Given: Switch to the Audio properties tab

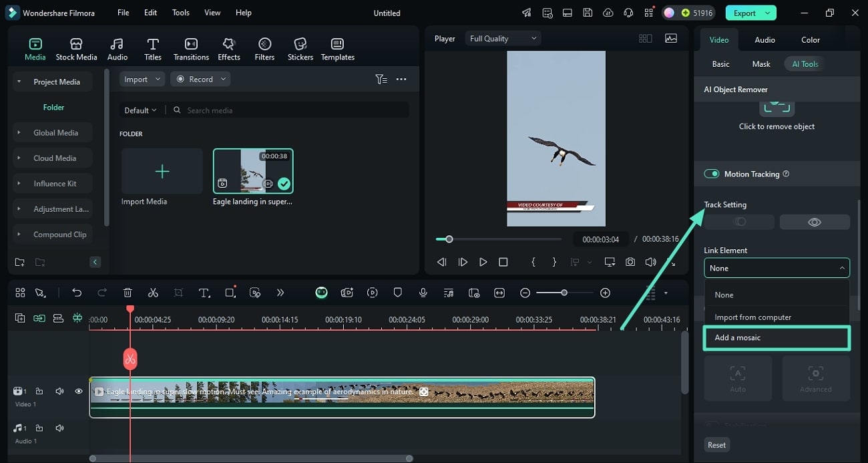Looking at the screenshot, I should 765,39.
